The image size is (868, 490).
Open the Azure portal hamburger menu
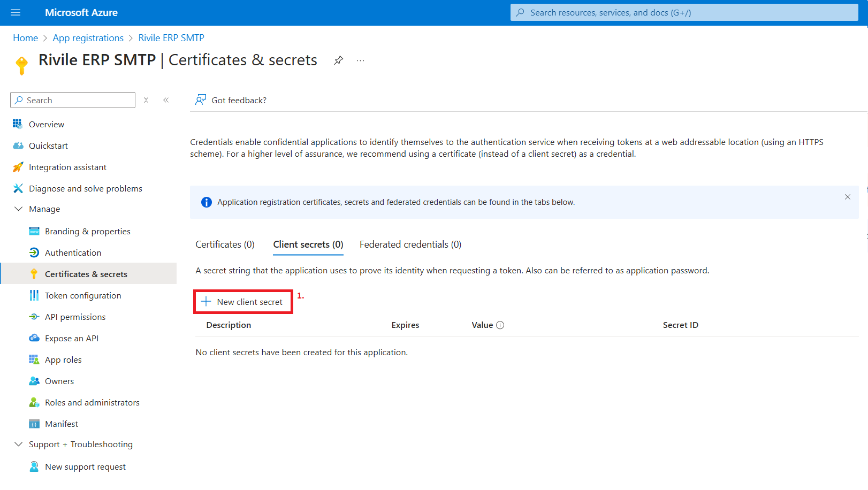tap(16, 12)
